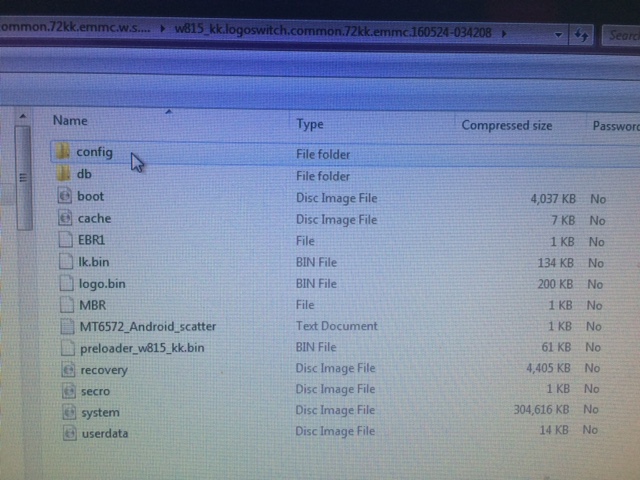Expand the breadcrumb arrow after w815_kk folder
This screenshot has width=640, height=480.
click(504, 33)
